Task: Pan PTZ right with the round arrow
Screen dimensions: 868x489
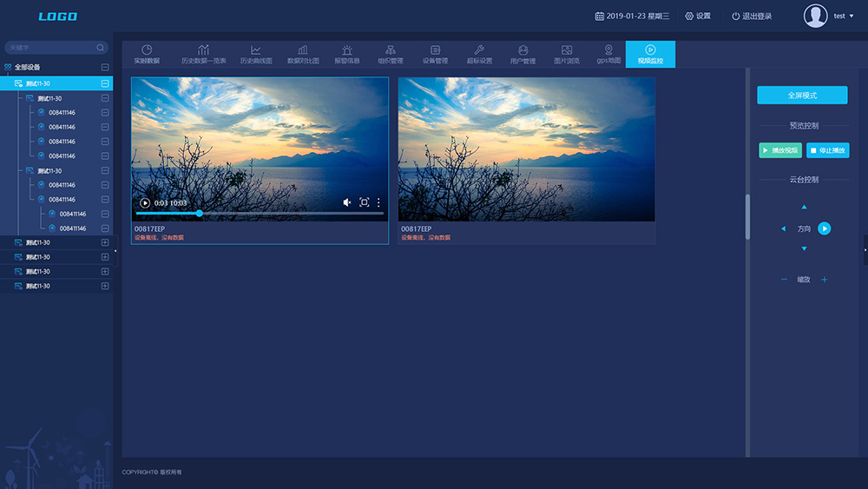Action: [x=825, y=228]
